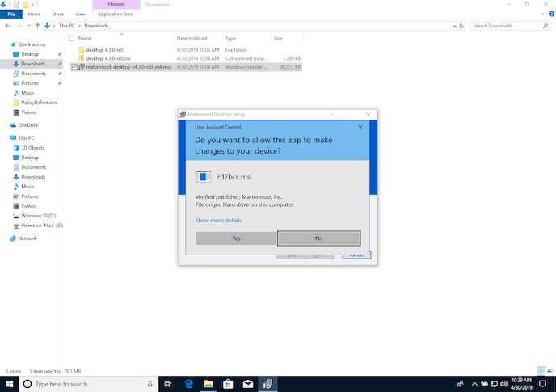Switch to the View ribbon tab
Image resolution: width=556 pixels, height=392 pixels.
(80, 14)
